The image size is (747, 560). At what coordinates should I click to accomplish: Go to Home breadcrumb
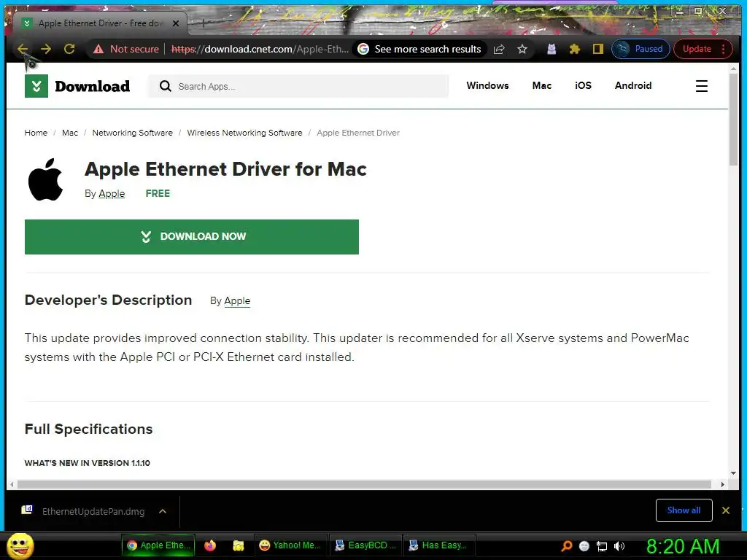36,133
